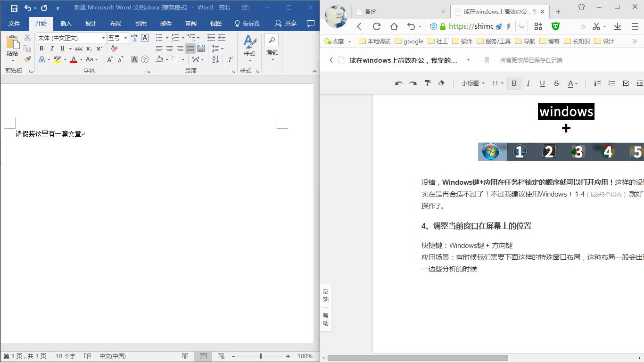Select the Format Painter brush in Word's clipboard group

click(x=27, y=59)
